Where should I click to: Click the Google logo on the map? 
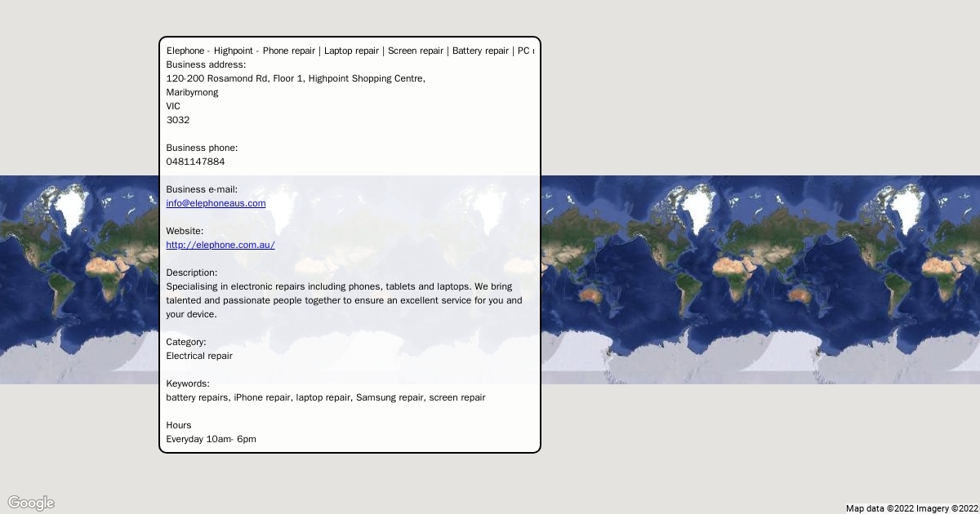tap(31, 503)
